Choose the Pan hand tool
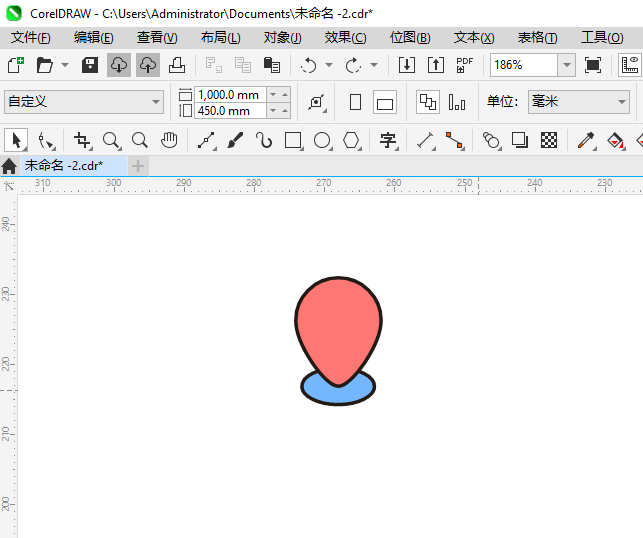This screenshot has height=538, width=643. click(x=170, y=140)
